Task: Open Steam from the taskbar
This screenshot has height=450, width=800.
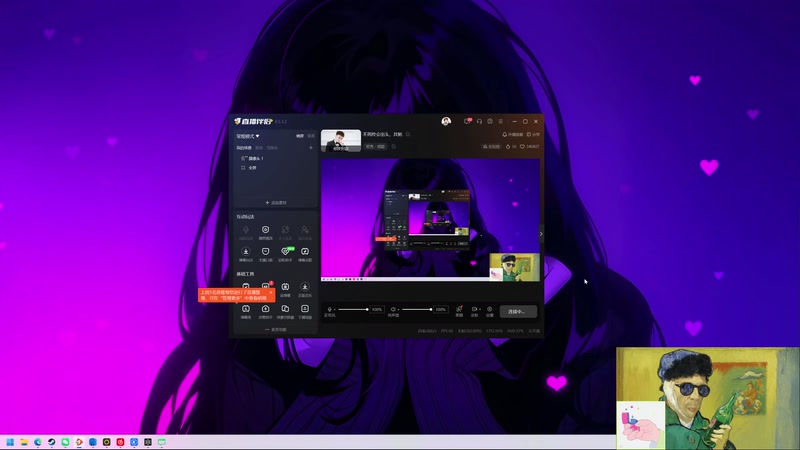Action: click(52, 442)
